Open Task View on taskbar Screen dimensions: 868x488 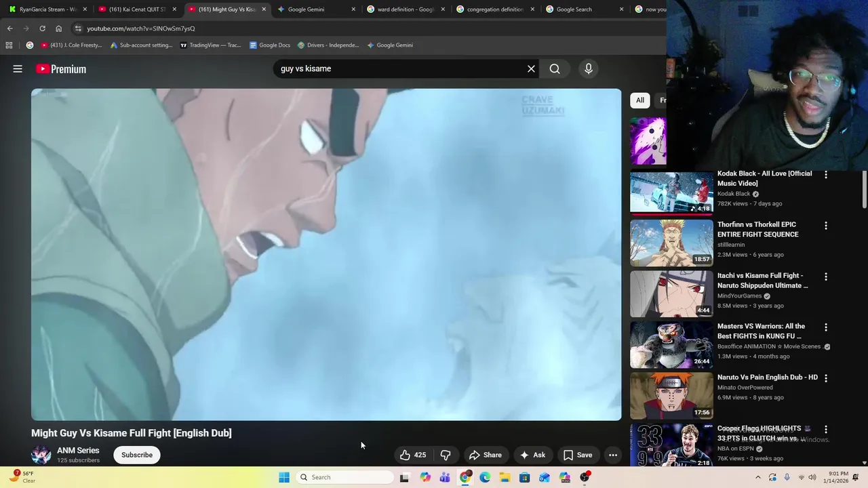pyautogui.click(x=405, y=477)
